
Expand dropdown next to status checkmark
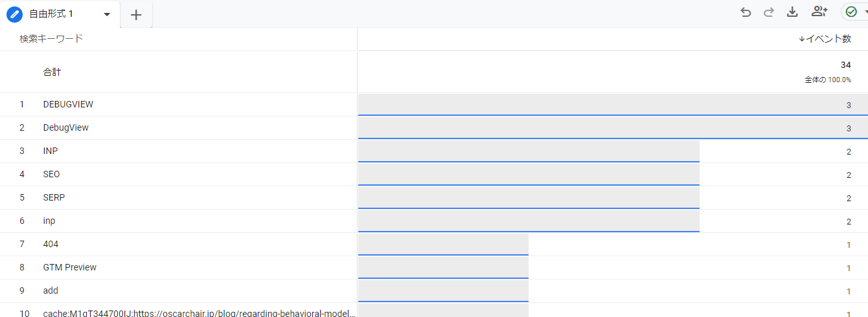(865, 12)
